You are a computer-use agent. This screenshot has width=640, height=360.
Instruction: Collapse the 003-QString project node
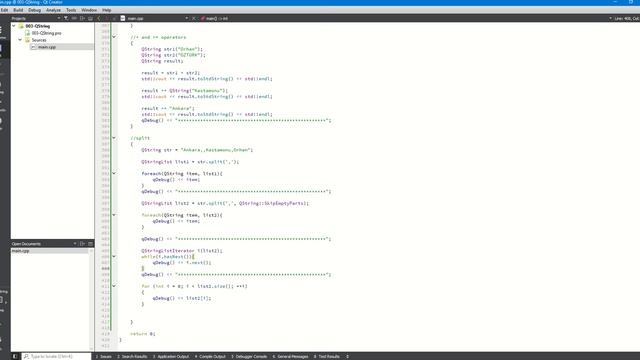pos(14,26)
